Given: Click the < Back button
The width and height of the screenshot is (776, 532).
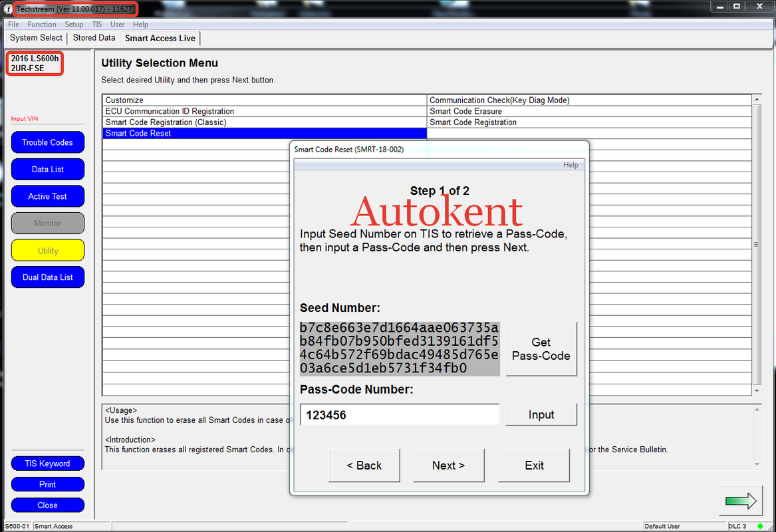Looking at the screenshot, I should click(x=364, y=465).
